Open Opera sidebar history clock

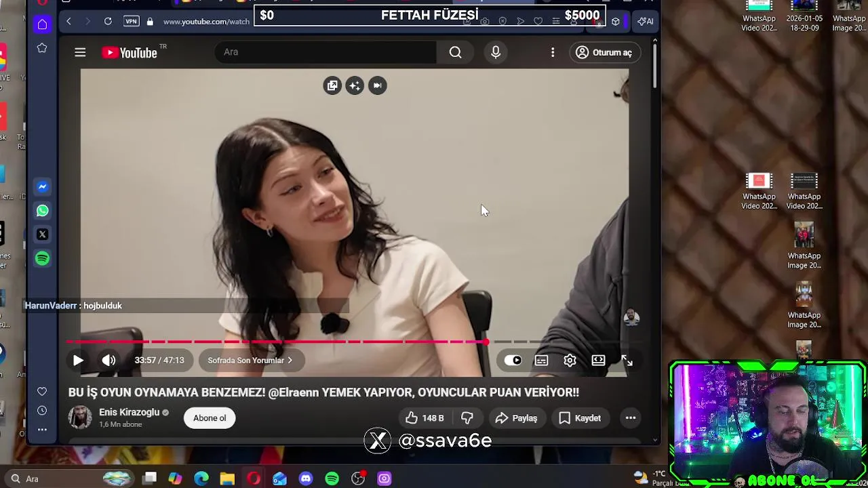(42, 411)
